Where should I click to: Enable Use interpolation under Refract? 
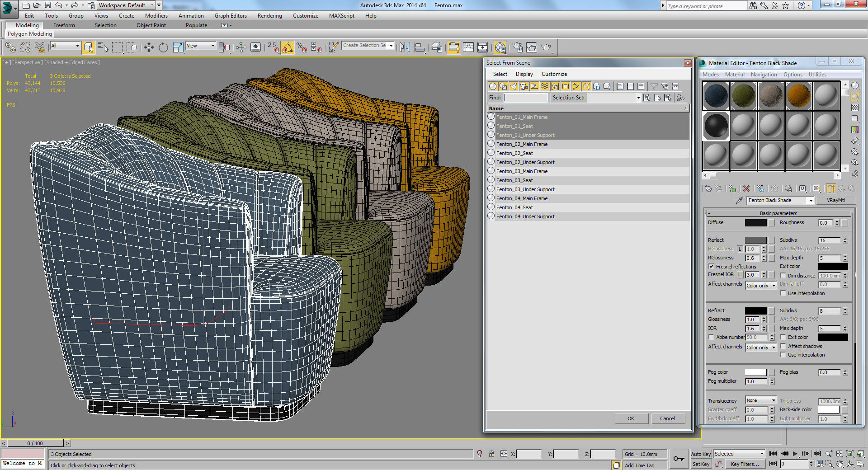(783, 355)
